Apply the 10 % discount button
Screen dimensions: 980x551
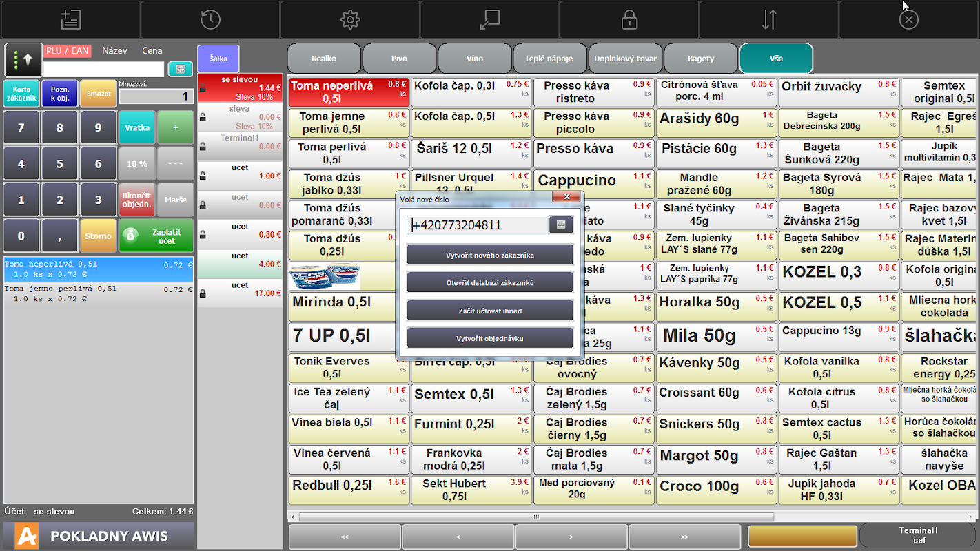(137, 164)
